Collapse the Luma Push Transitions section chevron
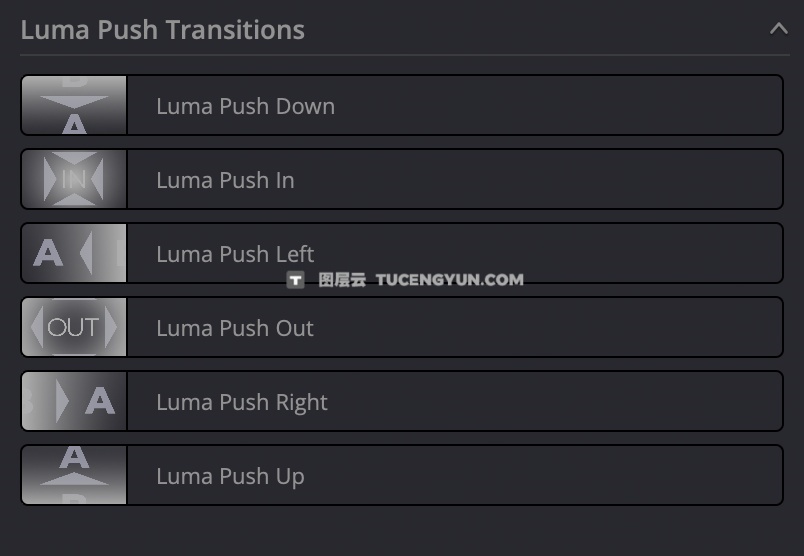 tap(778, 29)
